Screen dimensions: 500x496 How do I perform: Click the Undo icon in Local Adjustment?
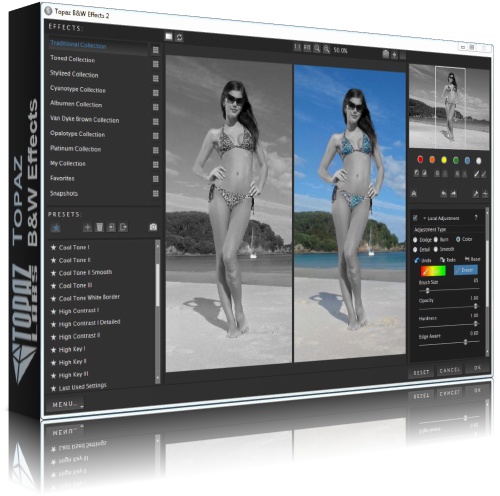(417, 260)
